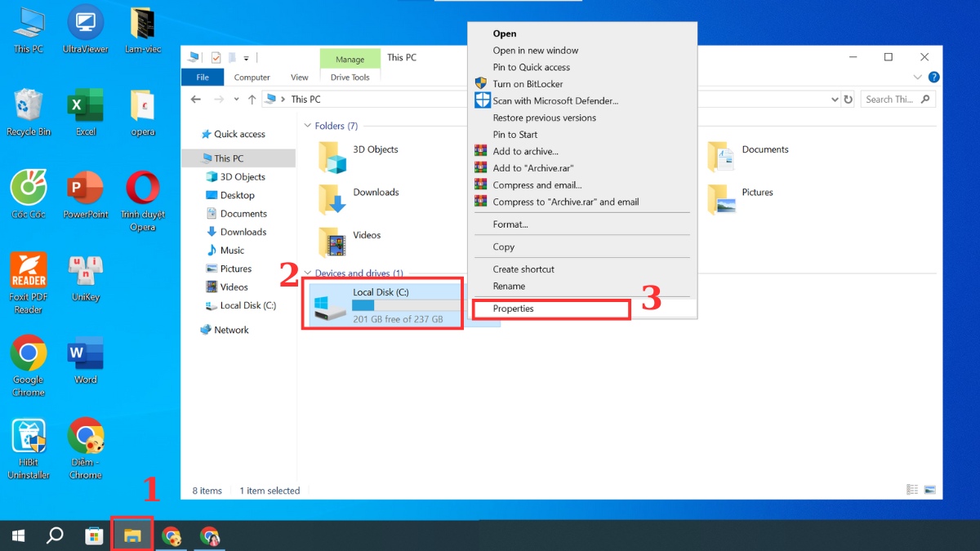Screen dimensions: 980x551
Task: Open the Drive Tools ribbon tab
Action: tap(350, 78)
